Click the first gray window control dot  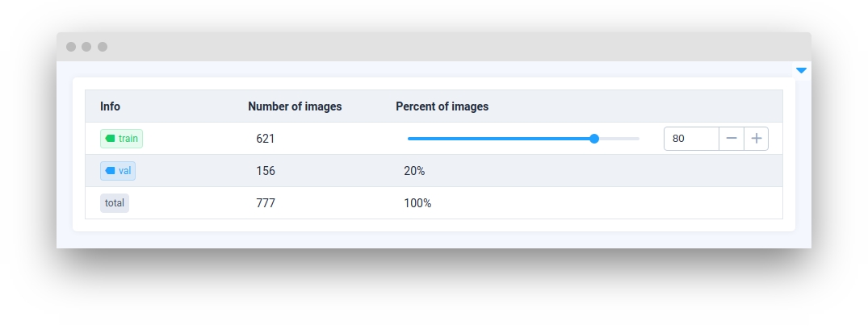(71, 47)
